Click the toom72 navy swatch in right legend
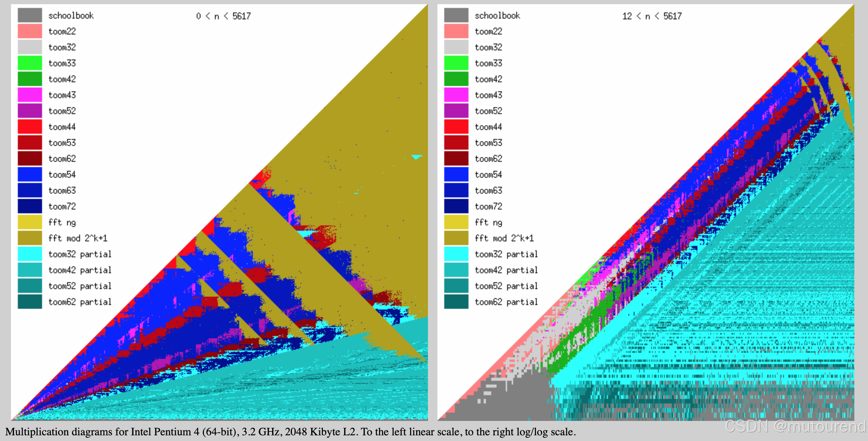Image resolution: width=868 pixels, height=441 pixels. pyautogui.click(x=456, y=206)
